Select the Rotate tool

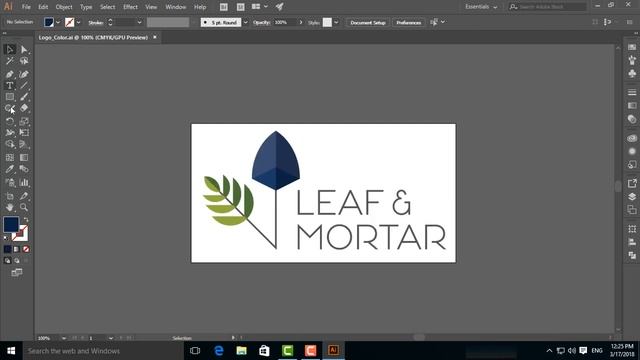pos(10,121)
